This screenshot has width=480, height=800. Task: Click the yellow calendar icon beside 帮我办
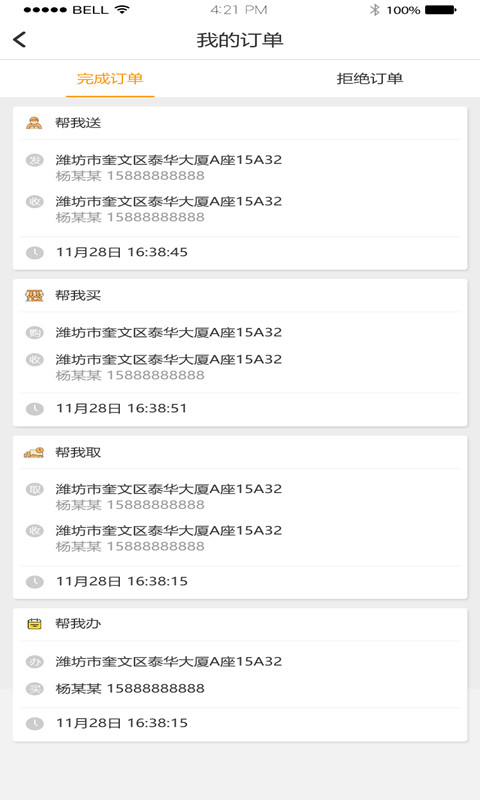[x=34, y=623]
